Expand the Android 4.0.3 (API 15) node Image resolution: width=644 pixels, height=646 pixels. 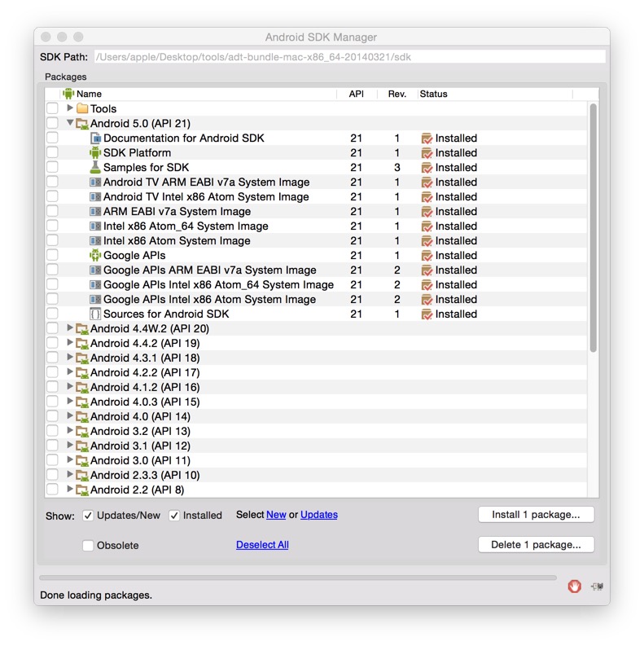[70, 401]
